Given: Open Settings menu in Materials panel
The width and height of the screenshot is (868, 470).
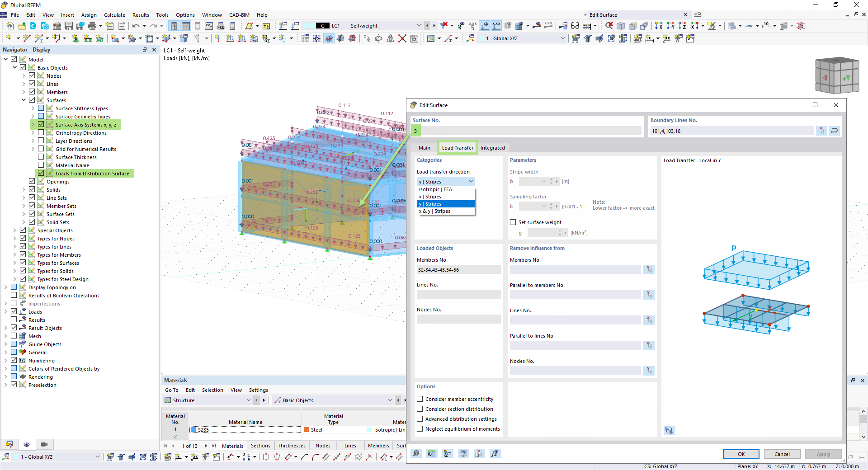Looking at the screenshot, I should 258,390.
